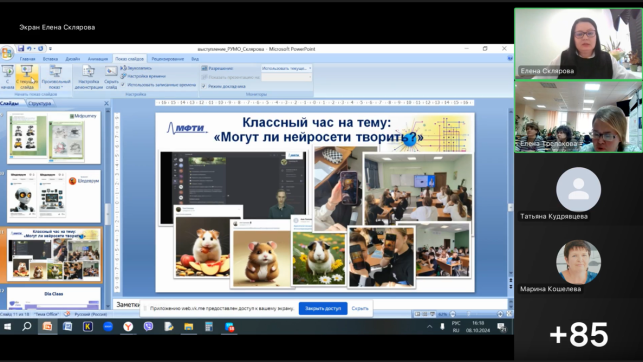Toggle Presenter View (Режим докладчика) checkbox
Image resolution: width=643 pixels, height=362 pixels.
203,87
